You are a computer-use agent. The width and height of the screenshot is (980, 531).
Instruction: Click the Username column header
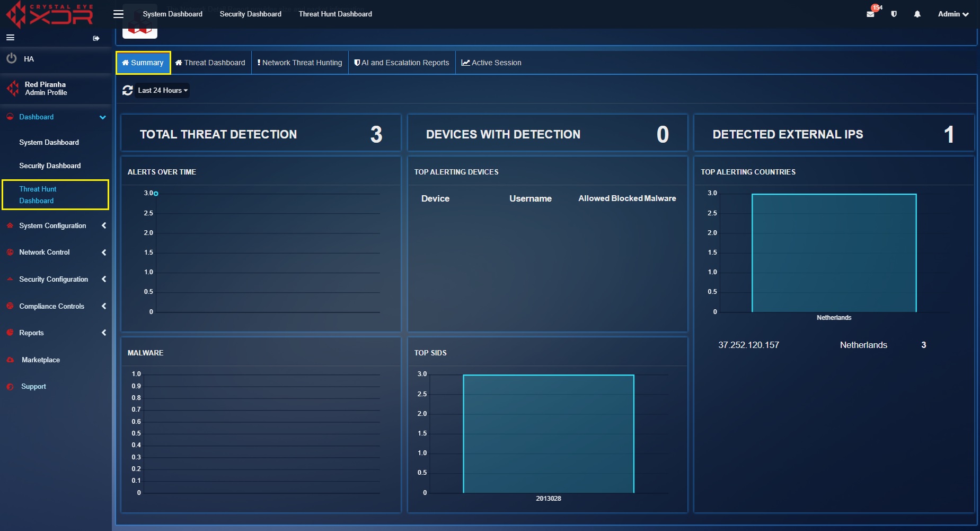531,198
